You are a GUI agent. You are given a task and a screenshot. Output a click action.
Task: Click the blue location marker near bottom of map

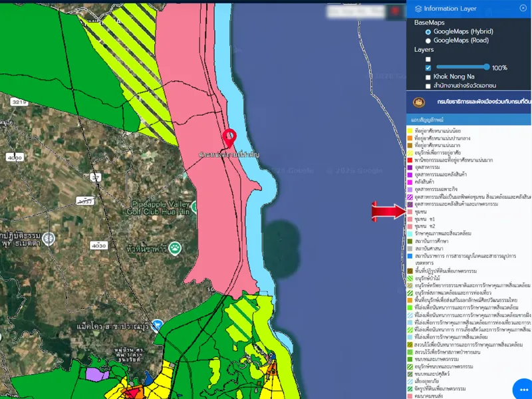(157, 325)
